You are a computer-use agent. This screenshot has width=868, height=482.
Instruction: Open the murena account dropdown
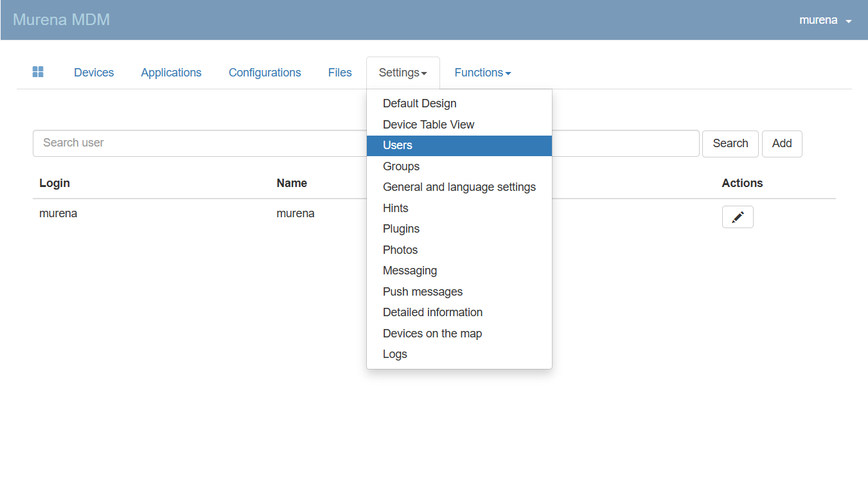(x=825, y=20)
